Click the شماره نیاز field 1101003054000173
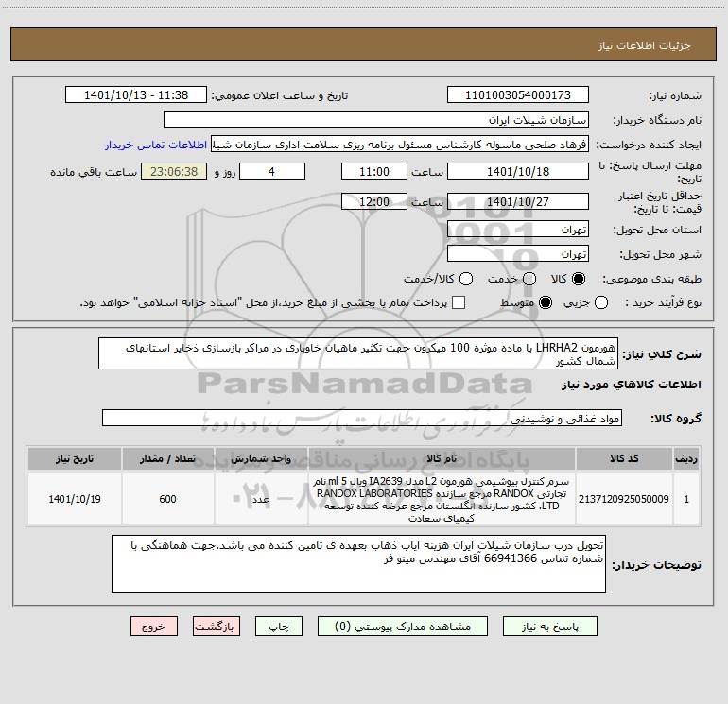The image size is (728, 704). click(518, 94)
